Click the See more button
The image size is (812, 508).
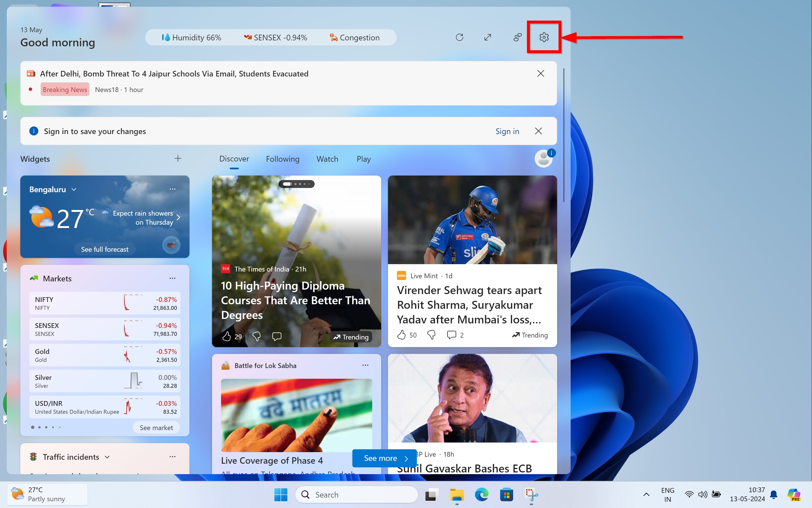click(x=385, y=458)
